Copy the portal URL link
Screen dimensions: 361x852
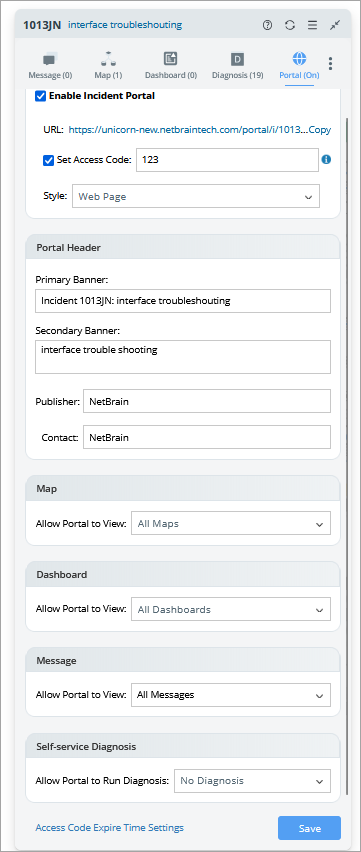point(320,130)
